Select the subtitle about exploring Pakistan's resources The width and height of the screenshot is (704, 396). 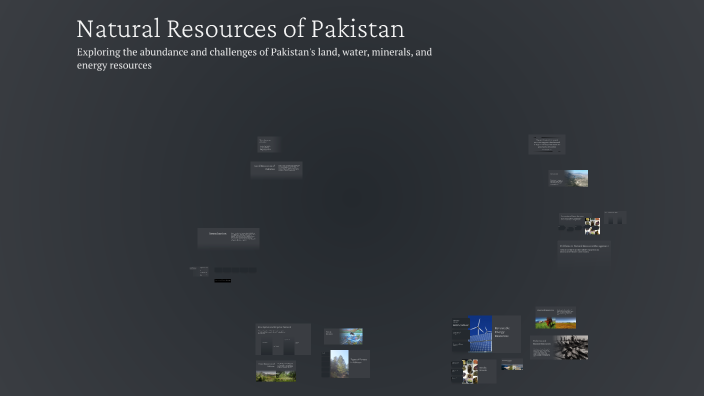pos(254,58)
